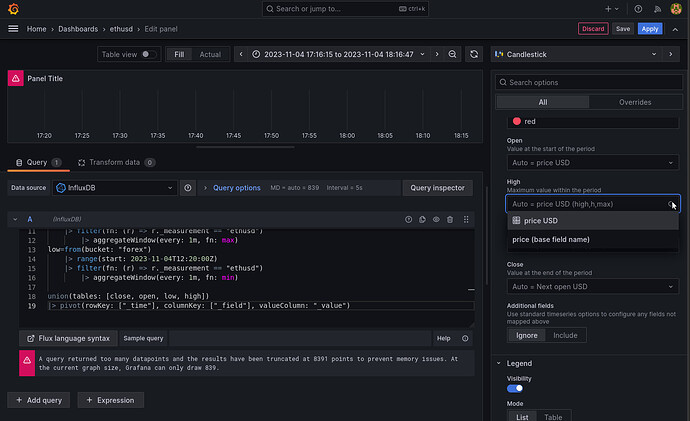Expand the Query options section
The height and width of the screenshot is (421, 690).
[x=236, y=187]
